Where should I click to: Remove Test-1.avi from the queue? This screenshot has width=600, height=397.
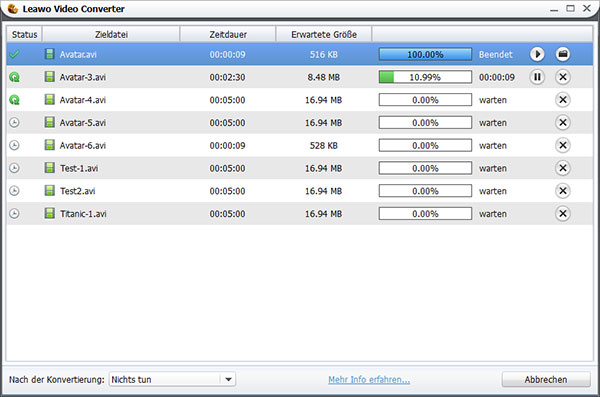point(562,168)
